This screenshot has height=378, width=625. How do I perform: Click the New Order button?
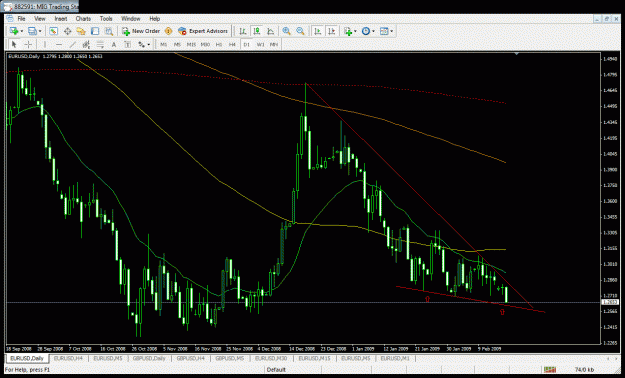[x=141, y=31]
